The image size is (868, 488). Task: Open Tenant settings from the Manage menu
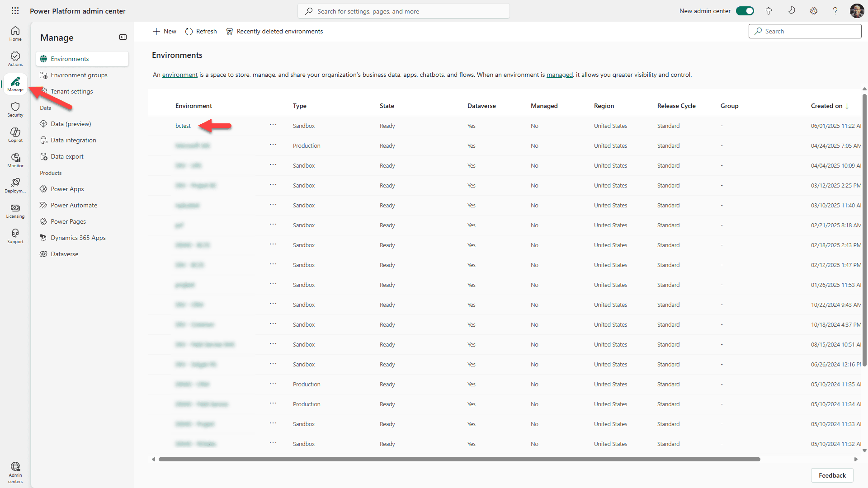[x=72, y=91]
